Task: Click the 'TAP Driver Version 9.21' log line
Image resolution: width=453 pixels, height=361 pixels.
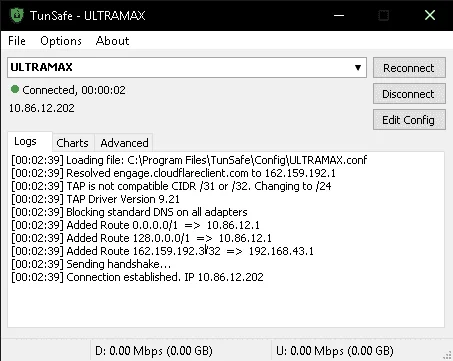Action: click(x=95, y=199)
